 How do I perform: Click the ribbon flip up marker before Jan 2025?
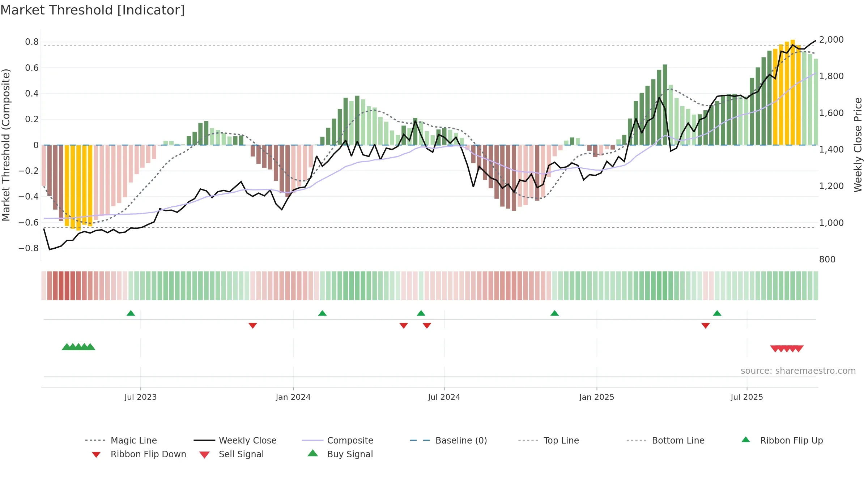click(x=554, y=313)
